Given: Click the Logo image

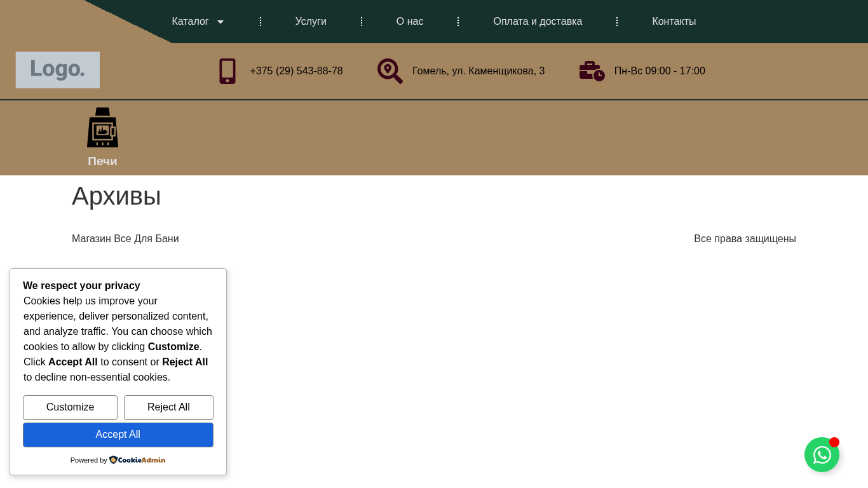Looking at the screenshot, I should [x=58, y=70].
